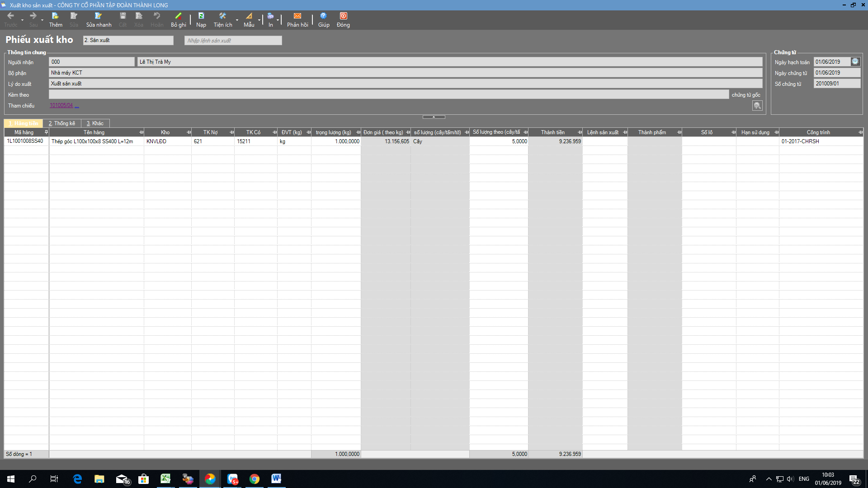Screen dimensions: 868x488
Task: Open the In print options dropdown arrow
Action: tap(278, 20)
